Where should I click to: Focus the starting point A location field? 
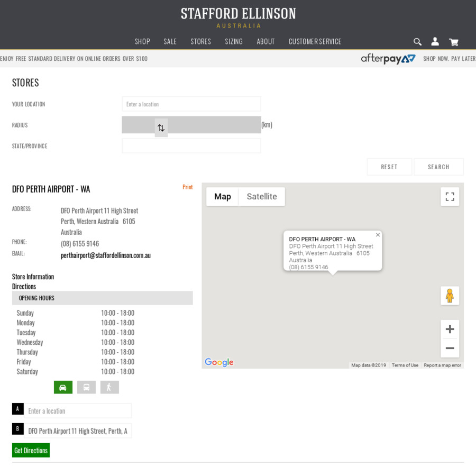(78, 411)
